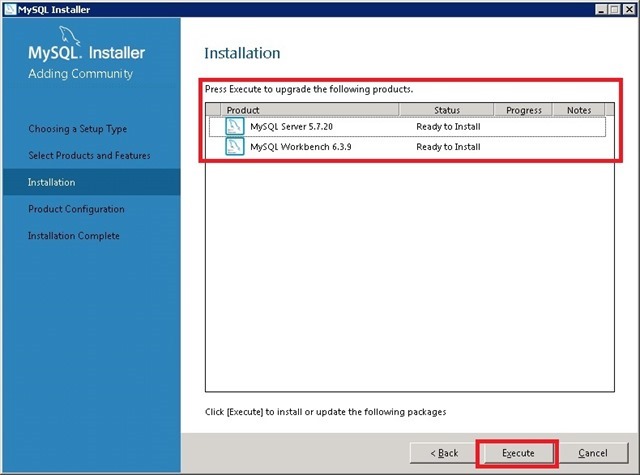Image resolution: width=640 pixels, height=475 pixels.
Task: Click the MySQL Installer title bar icon
Action: click(x=10, y=9)
